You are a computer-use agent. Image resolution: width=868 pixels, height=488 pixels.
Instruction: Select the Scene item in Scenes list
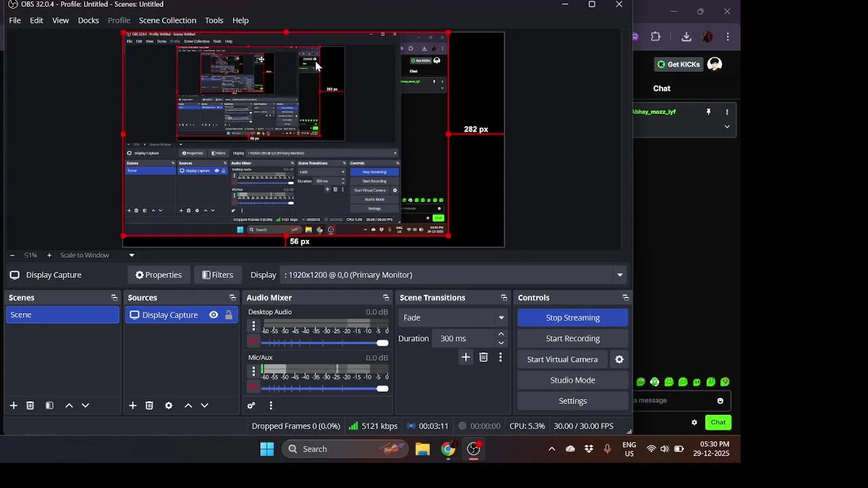[x=62, y=314]
